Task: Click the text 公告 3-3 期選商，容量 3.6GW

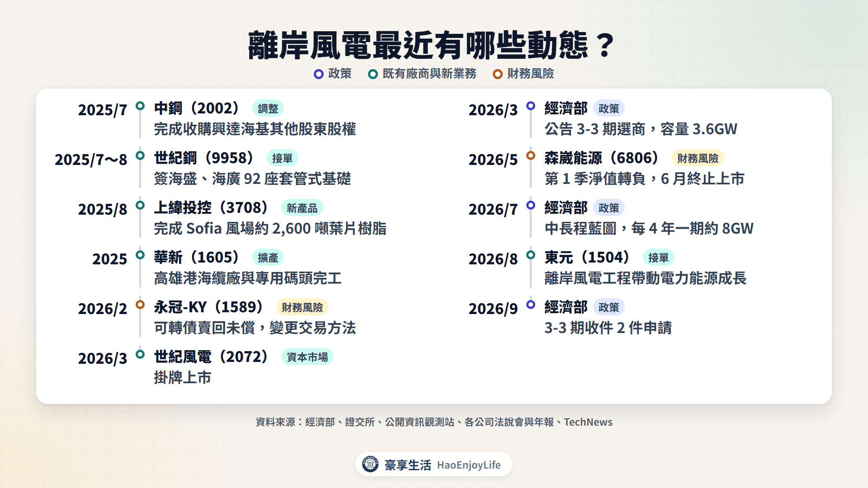Action: (x=641, y=129)
